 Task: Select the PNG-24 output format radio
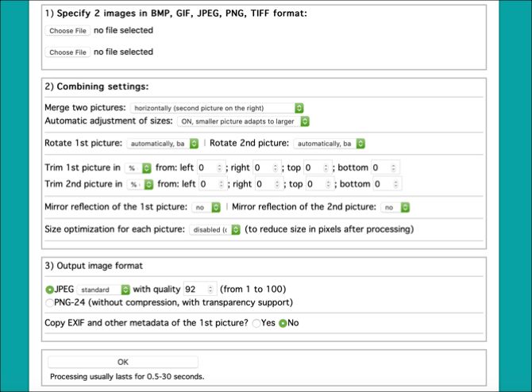point(50,302)
